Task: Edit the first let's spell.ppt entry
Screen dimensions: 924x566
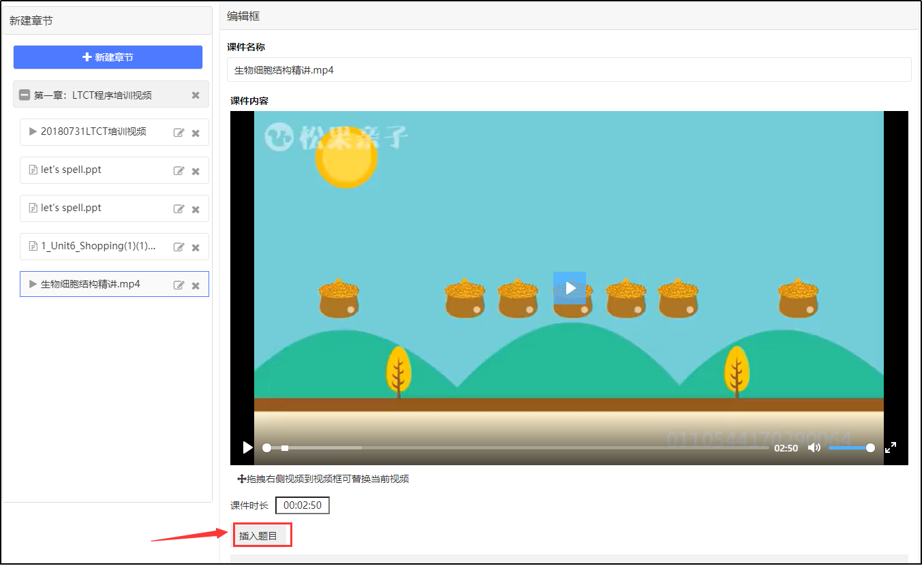Action: tap(179, 171)
